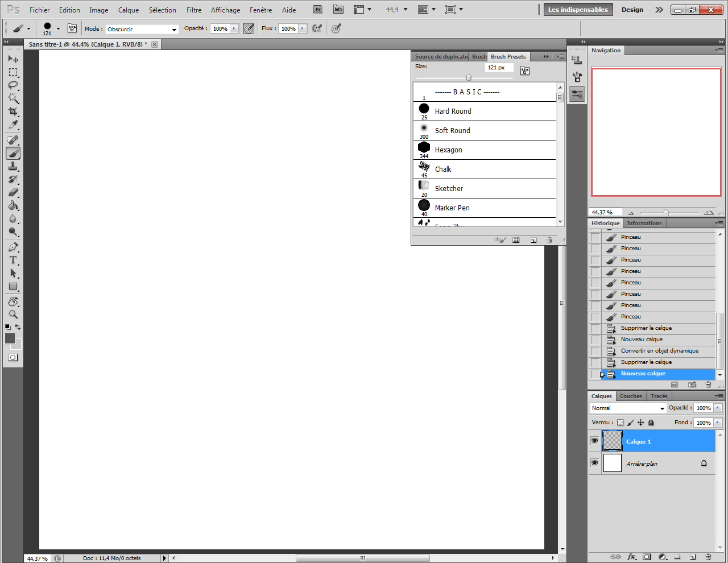Viewport: 728px width, 563px height.
Task: Click the Paint Bucket tool
Action: pyautogui.click(x=13, y=206)
